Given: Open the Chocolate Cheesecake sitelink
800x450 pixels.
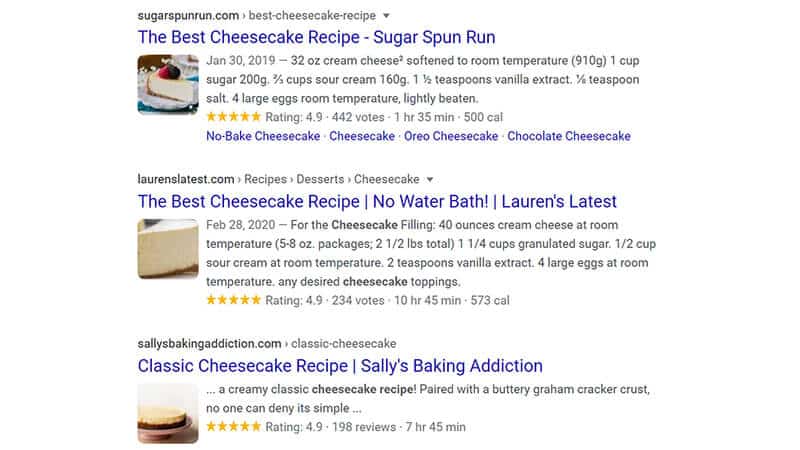Looking at the screenshot, I should [x=568, y=136].
